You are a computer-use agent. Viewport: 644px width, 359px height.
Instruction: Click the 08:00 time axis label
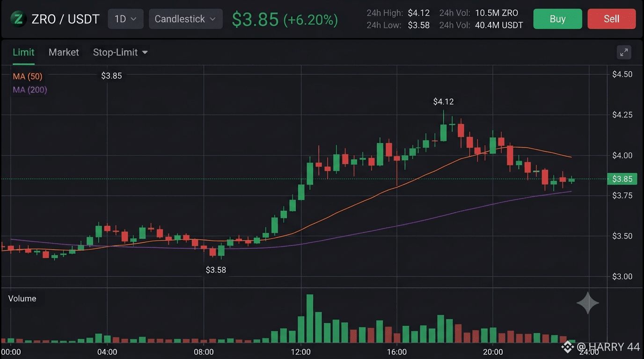click(204, 352)
